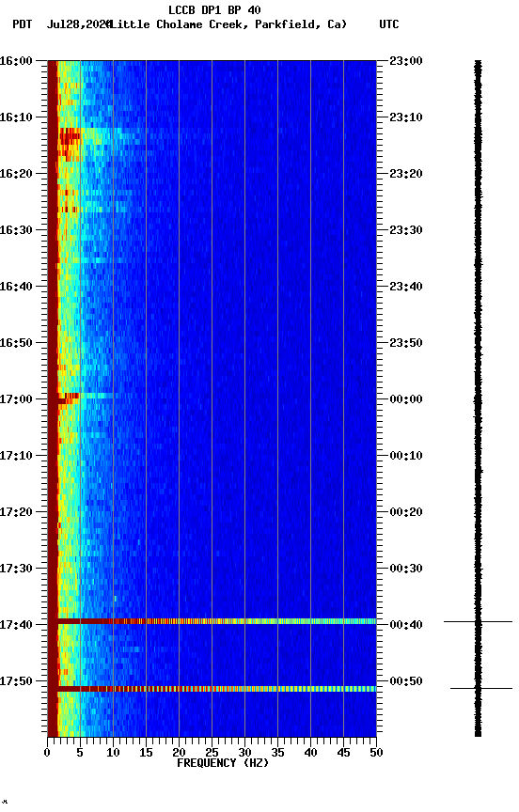Click the 20 Hz frequency tick label
Image resolution: width=519 pixels, height=812 pixels.
coord(179,753)
